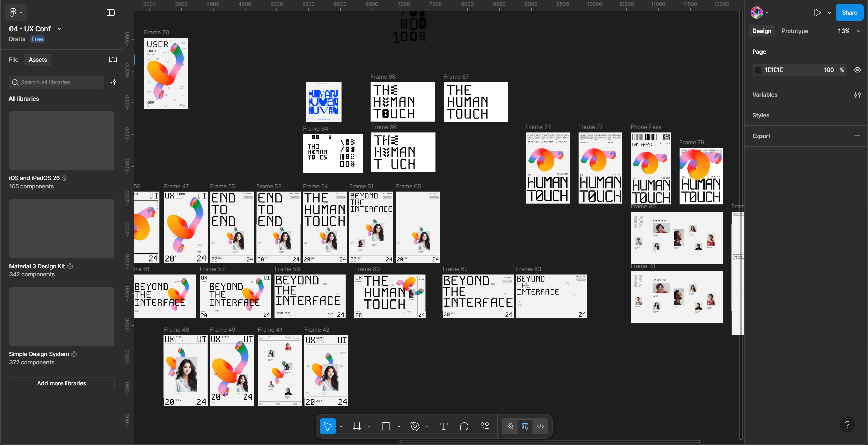Select the Rectangle shape tool
The image size is (868, 445).
[x=386, y=426]
